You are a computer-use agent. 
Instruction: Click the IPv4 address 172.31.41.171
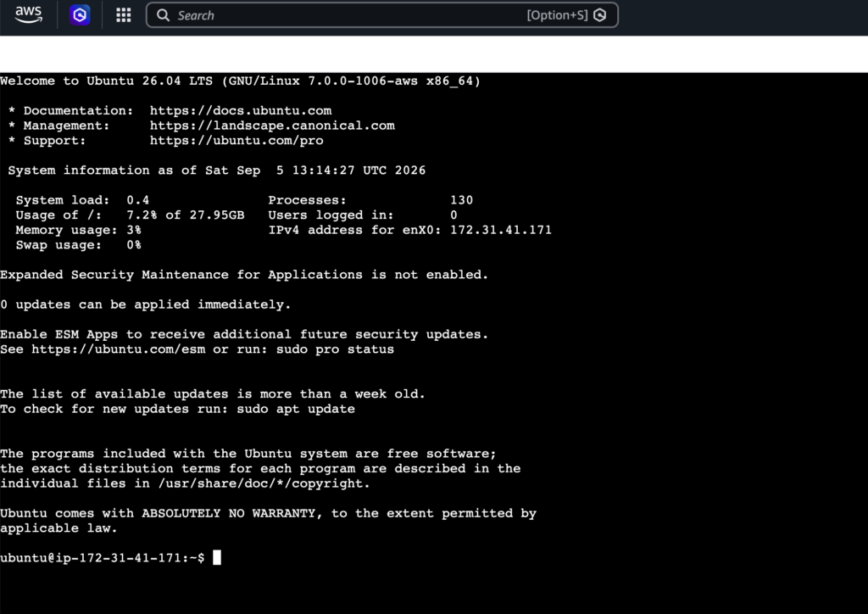click(501, 230)
